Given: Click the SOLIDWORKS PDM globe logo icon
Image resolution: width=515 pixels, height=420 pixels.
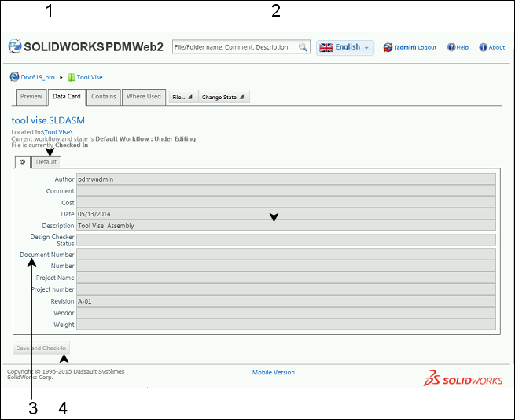Looking at the screenshot, I should 15,47.
